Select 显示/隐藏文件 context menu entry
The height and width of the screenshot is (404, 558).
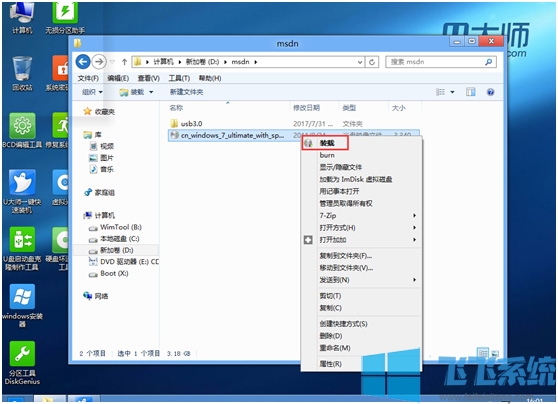(361, 167)
